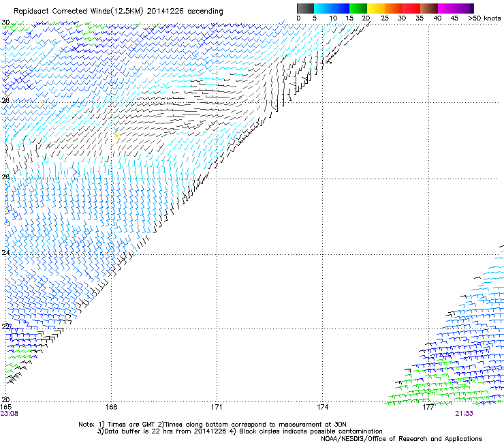Click latitude label 26
This screenshot has height=443, width=504.
click(5, 177)
